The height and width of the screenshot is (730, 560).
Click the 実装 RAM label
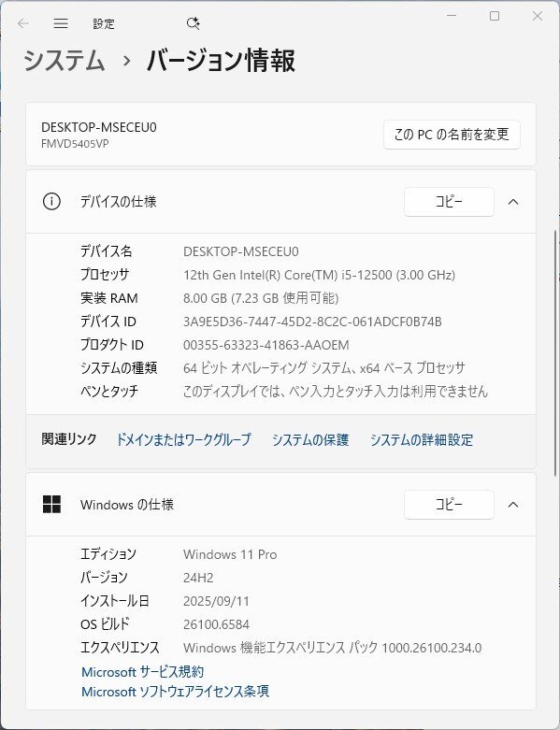pyautogui.click(x=109, y=298)
